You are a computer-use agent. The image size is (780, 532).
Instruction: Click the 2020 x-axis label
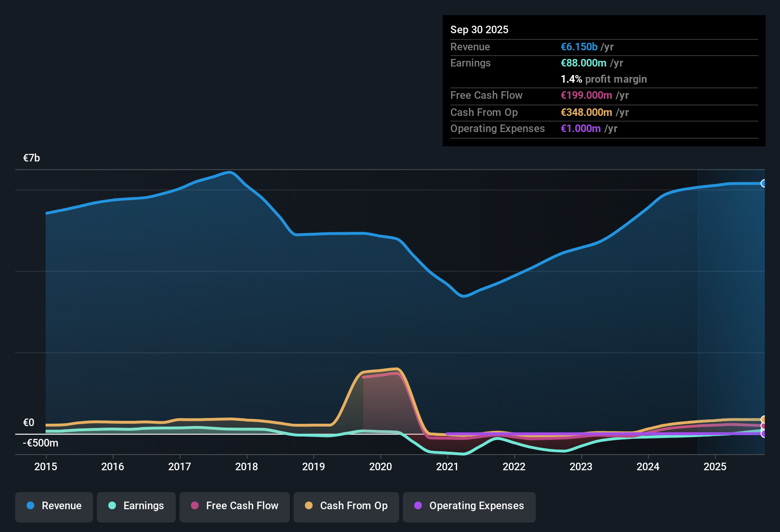pos(380,467)
